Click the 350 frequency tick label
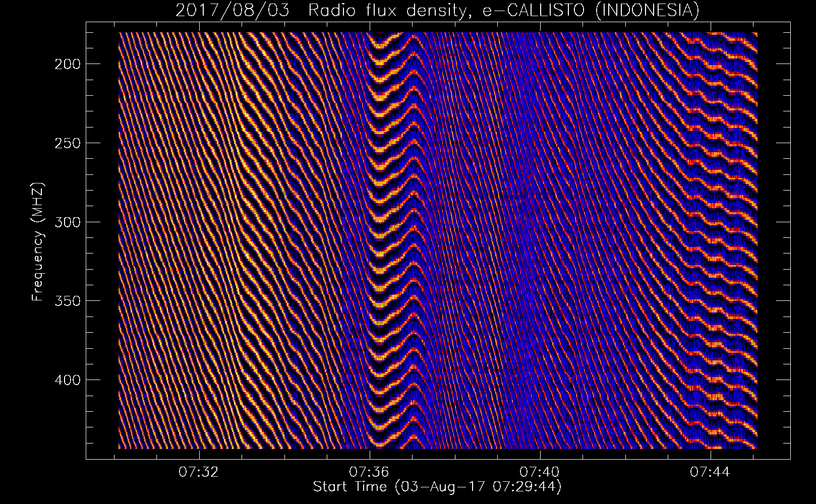Image resolution: width=816 pixels, height=504 pixels. click(x=67, y=301)
